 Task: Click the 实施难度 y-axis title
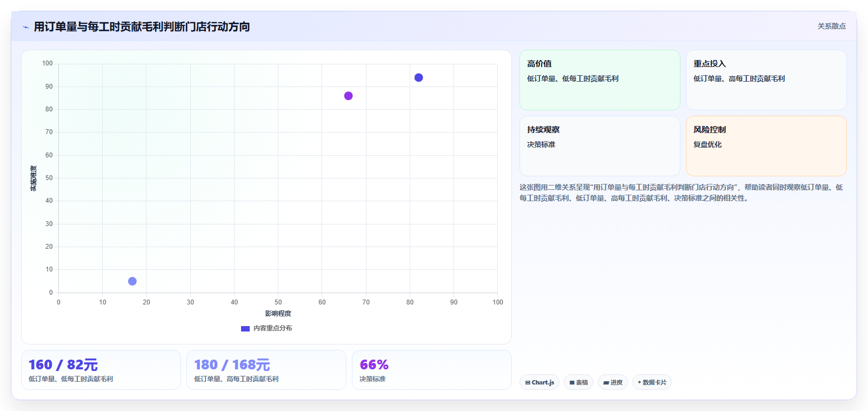[34, 178]
